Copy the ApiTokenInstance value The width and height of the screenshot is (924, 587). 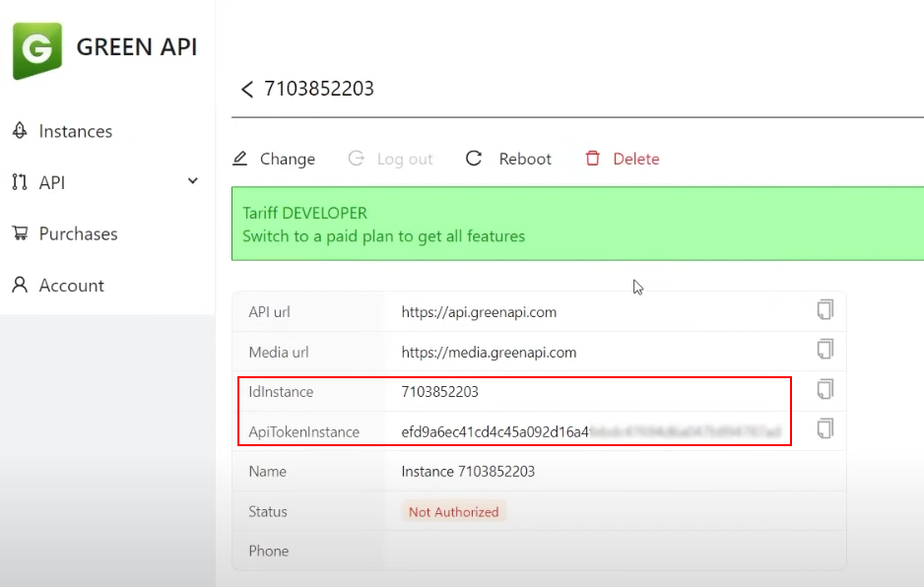coord(825,428)
